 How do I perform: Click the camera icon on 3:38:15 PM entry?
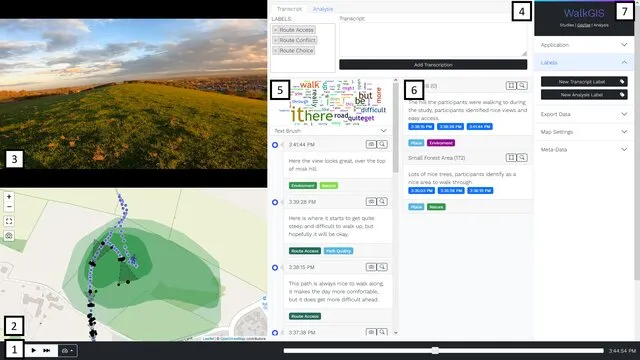pos(371,267)
